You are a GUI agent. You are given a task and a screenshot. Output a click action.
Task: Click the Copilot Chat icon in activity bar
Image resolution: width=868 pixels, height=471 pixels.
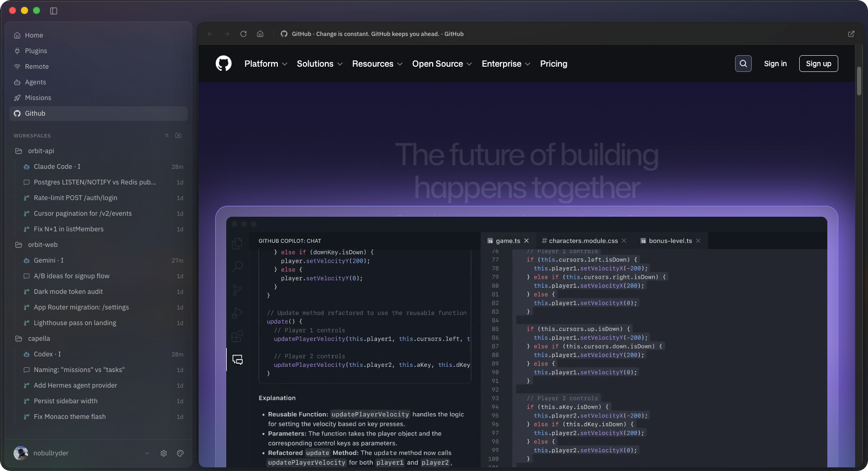[238, 360]
